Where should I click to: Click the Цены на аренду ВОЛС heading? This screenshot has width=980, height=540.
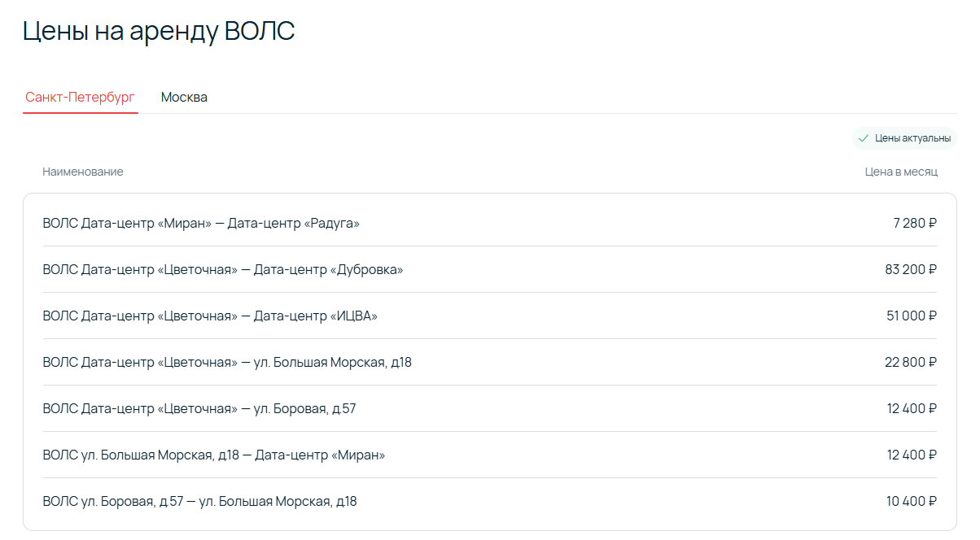pyautogui.click(x=159, y=31)
